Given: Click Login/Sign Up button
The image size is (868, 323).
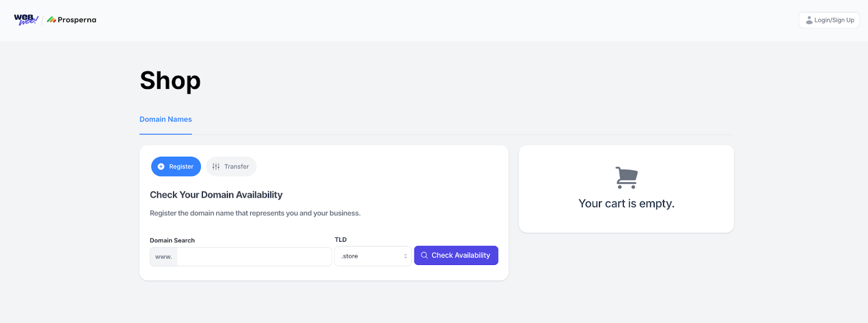Looking at the screenshot, I should (x=829, y=20).
